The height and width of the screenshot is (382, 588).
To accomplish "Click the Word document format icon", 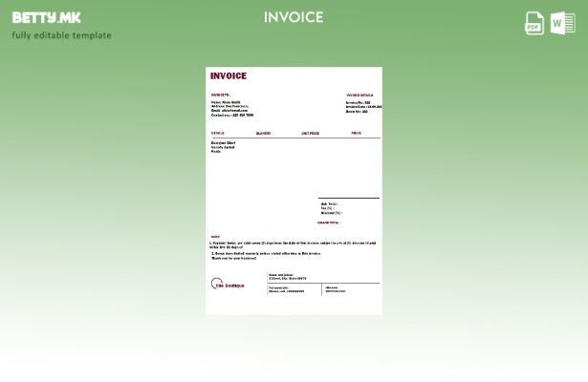I will click(x=562, y=23).
